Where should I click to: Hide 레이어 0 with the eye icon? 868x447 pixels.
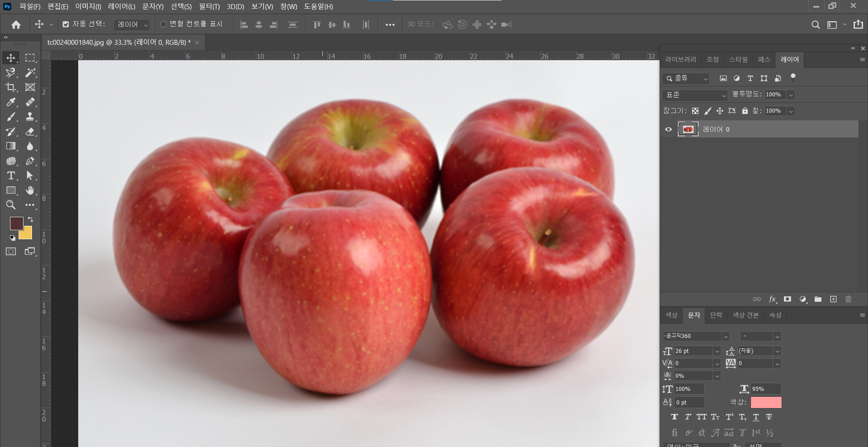(669, 129)
